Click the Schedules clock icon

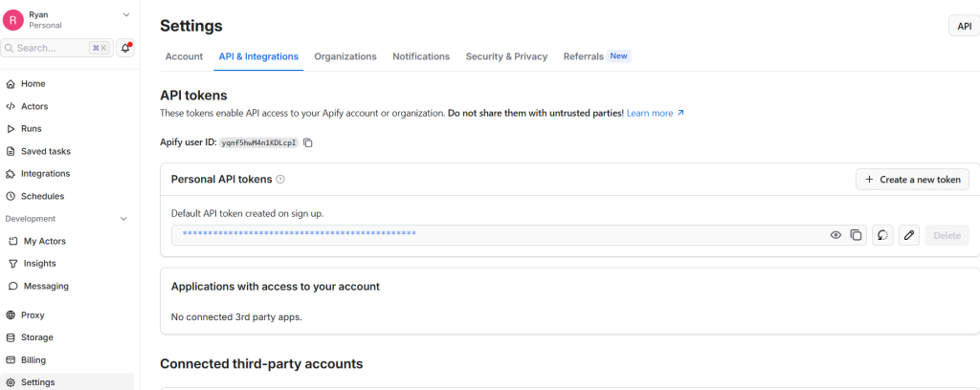[10, 196]
